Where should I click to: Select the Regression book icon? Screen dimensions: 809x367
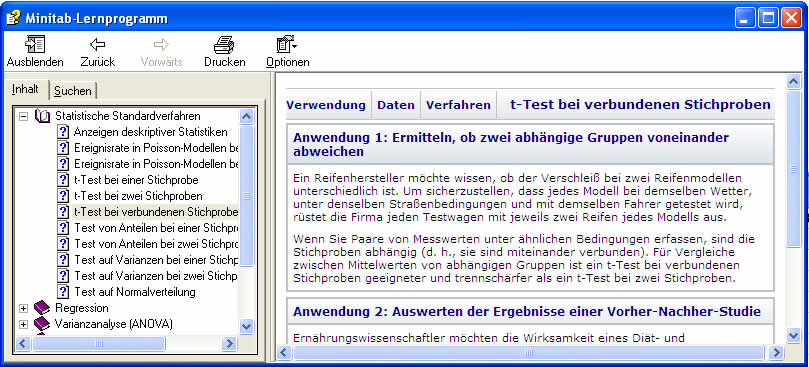(x=42, y=308)
